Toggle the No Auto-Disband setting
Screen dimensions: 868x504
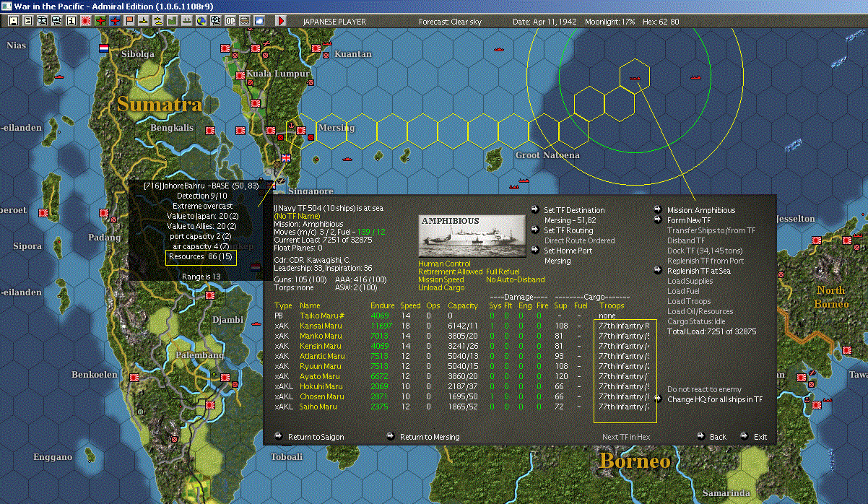point(516,279)
